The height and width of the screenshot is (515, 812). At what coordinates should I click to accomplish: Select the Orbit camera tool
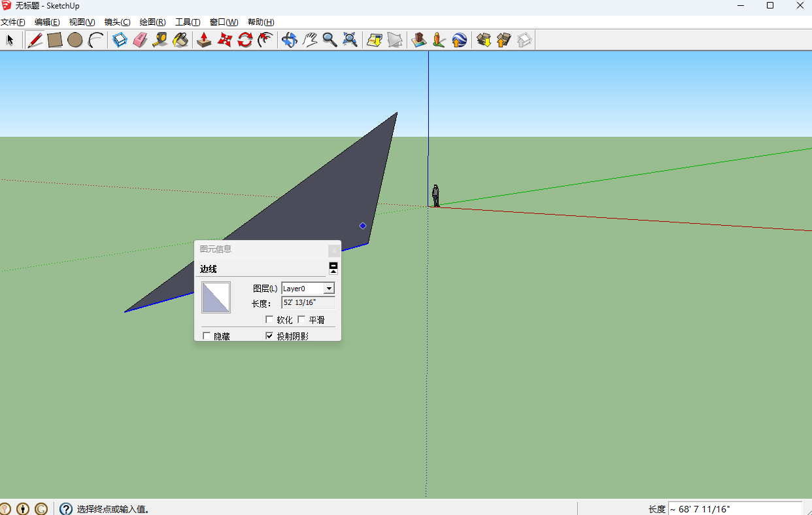(x=289, y=40)
